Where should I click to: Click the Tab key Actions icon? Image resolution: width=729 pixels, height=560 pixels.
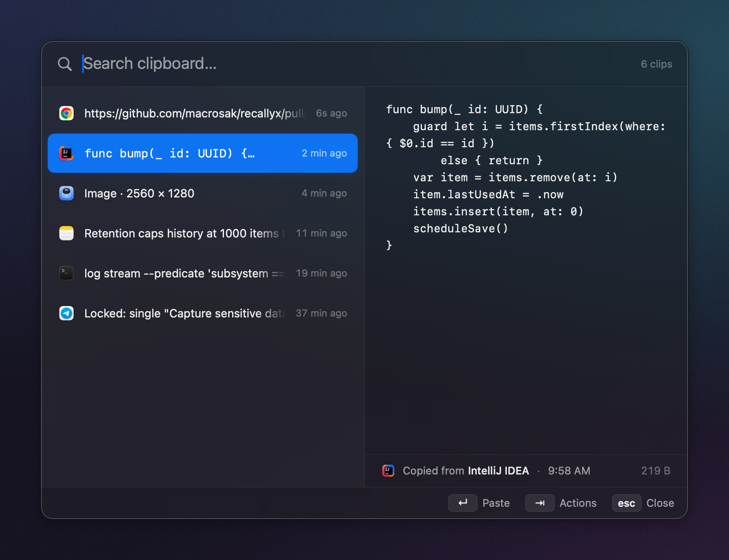click(540, 503)
